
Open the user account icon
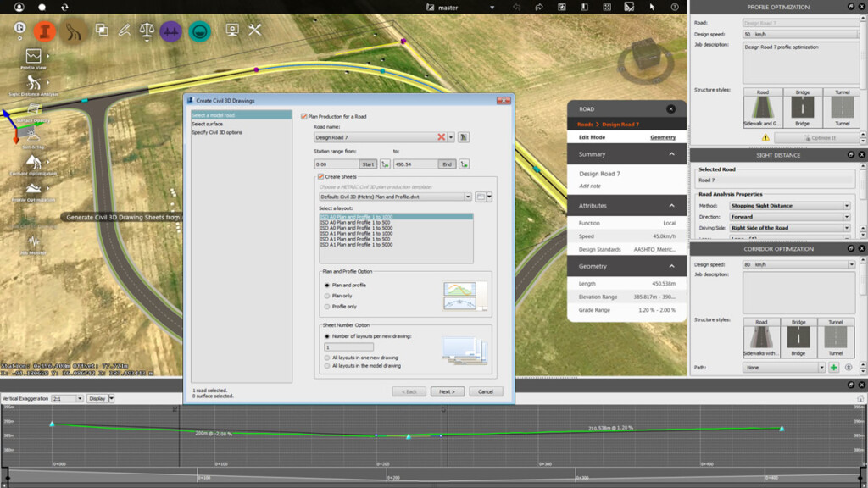coord(19,7)
